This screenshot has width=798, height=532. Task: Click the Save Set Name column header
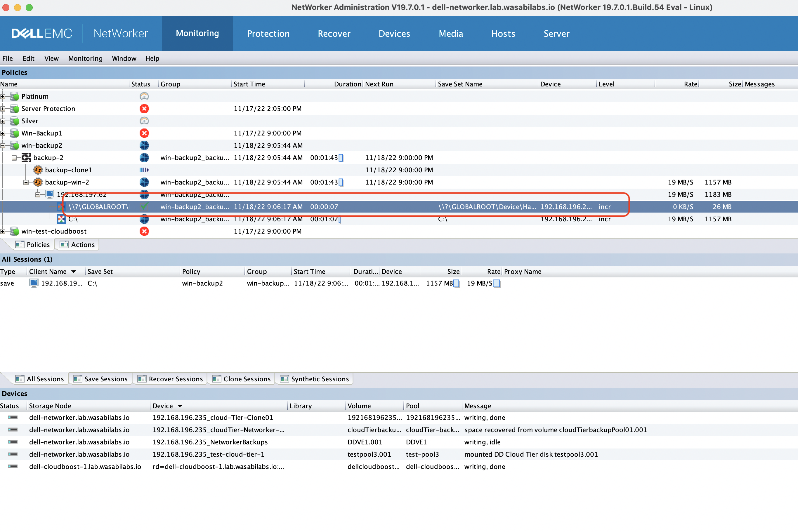click(x=487, y=84)
